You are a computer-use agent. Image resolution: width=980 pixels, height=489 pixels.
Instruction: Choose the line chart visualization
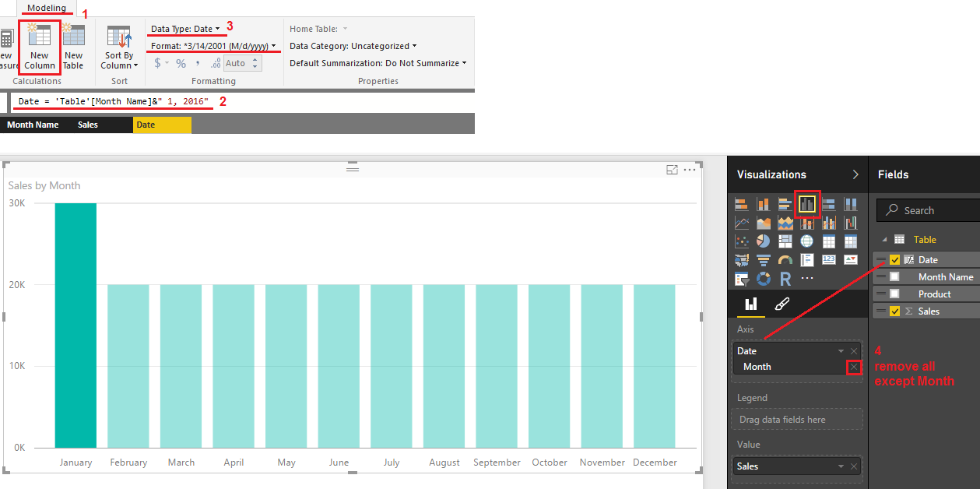click(x=742, y=223)
